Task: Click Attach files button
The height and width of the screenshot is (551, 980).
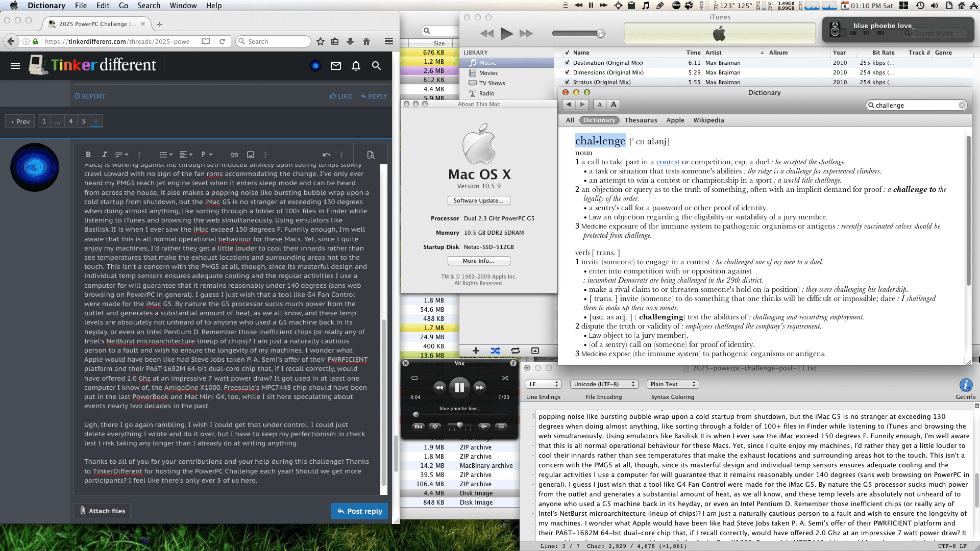Action: click(x=102, y=511)
